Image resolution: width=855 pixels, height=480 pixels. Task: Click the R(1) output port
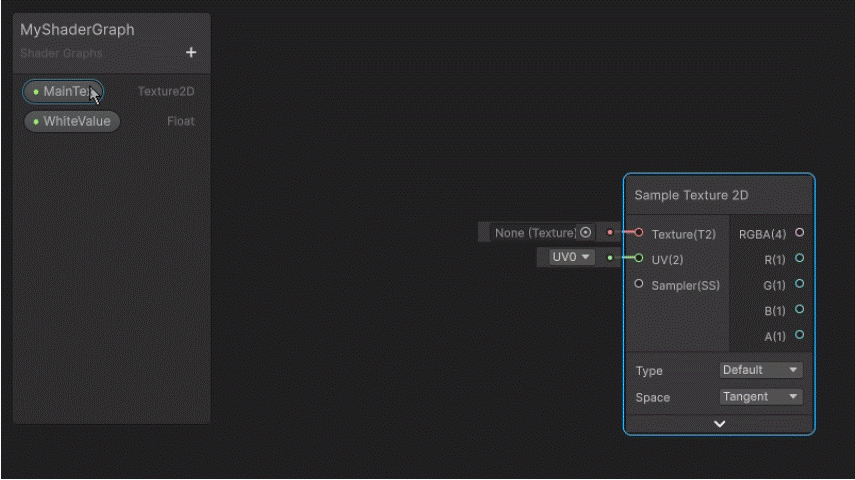point(799,258)
